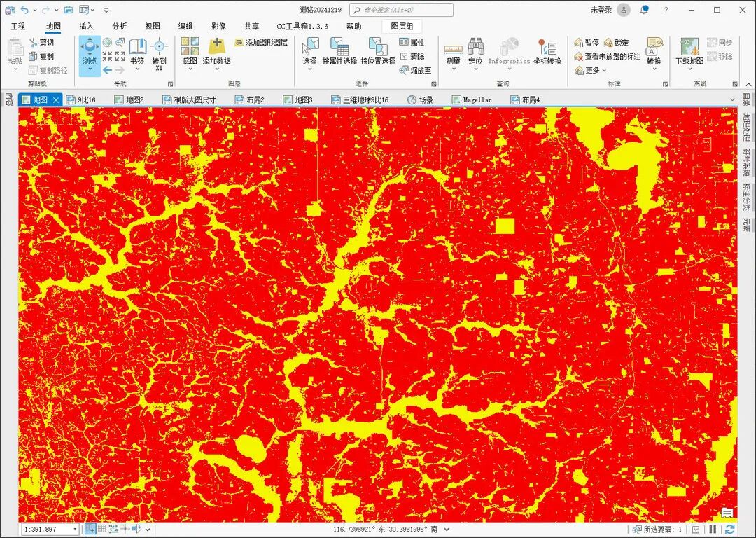Save the project with the save icon
The height and width of the screenshot is (538, 756).
pos(9,10)
